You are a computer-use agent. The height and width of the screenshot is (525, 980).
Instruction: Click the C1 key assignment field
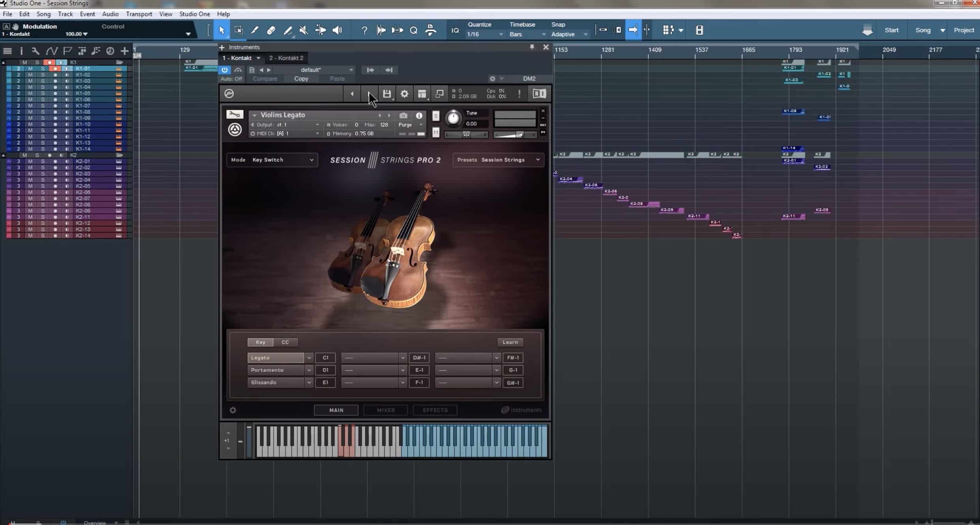click(325, 358)
